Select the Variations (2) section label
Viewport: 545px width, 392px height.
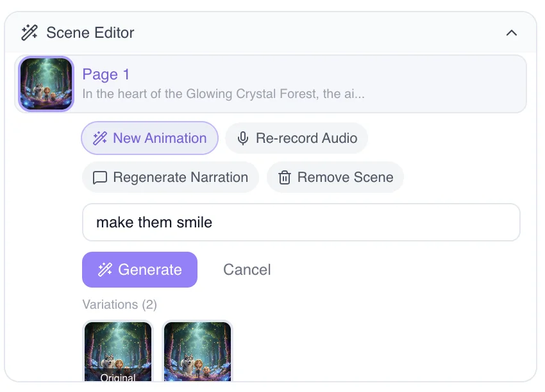pos(119,304)
